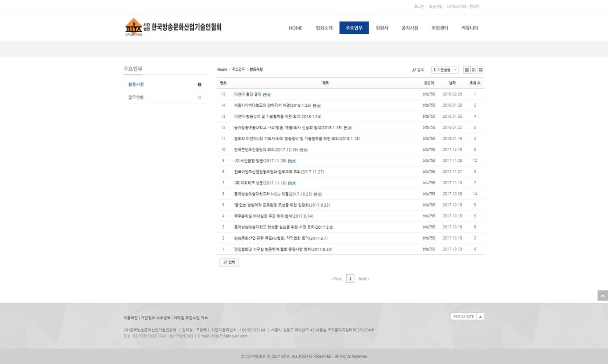Click image icon on post 9 (2017.11.28)

pos(294,161)
